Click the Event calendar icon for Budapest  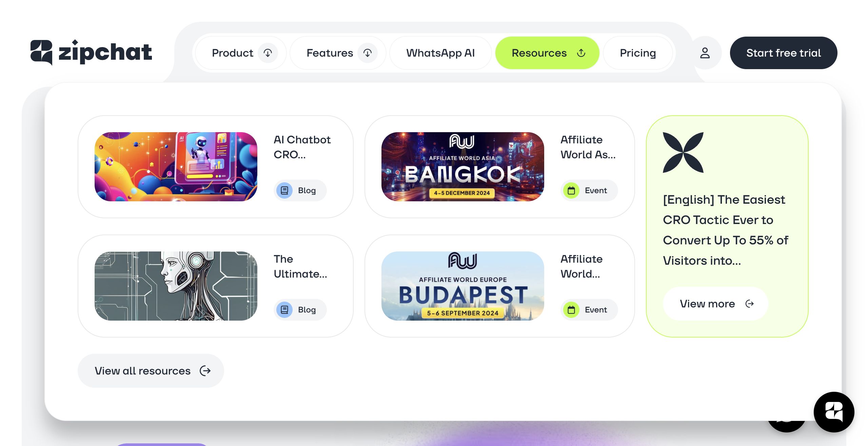[571, 310]
